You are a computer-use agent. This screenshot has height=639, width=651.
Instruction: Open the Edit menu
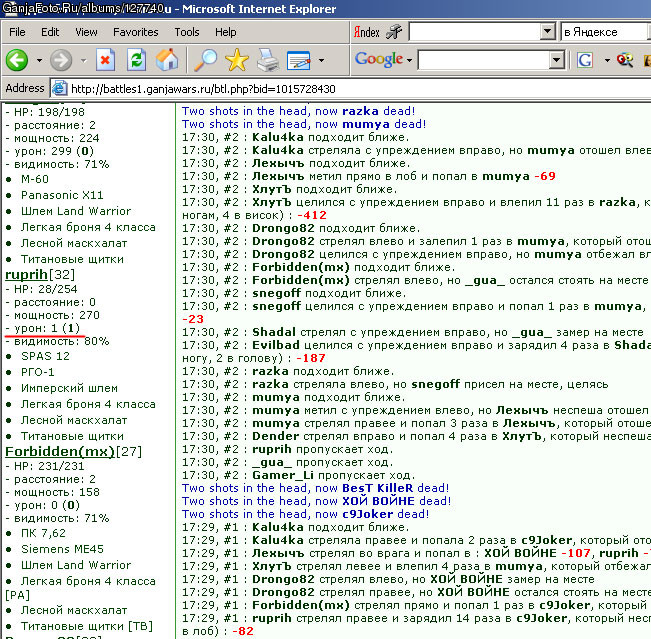(x=50, y=32)
